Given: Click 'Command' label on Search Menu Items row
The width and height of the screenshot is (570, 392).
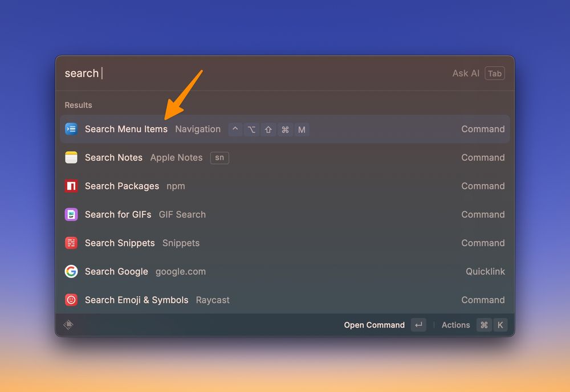Looking at the screenshot, I should point(483,129).
